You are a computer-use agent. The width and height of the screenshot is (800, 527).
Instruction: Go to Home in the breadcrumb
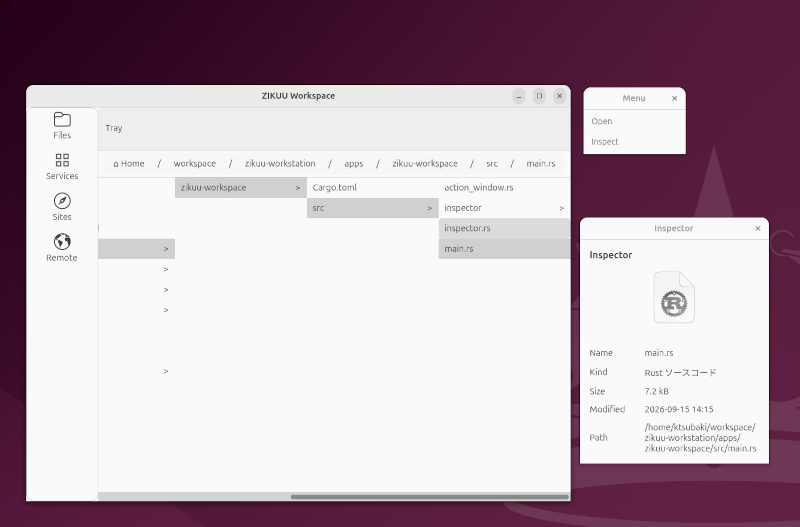pyautogui.click(x=129, y=164)
